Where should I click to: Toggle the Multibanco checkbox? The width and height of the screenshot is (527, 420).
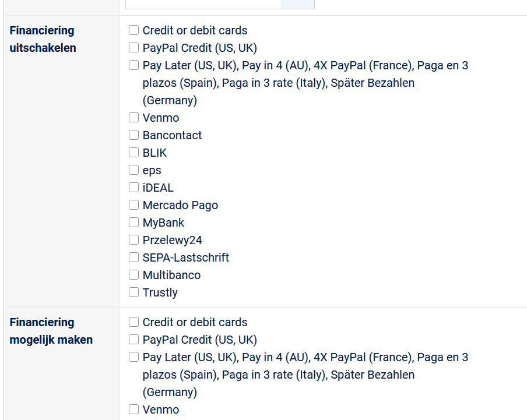(x=134, y=275)
